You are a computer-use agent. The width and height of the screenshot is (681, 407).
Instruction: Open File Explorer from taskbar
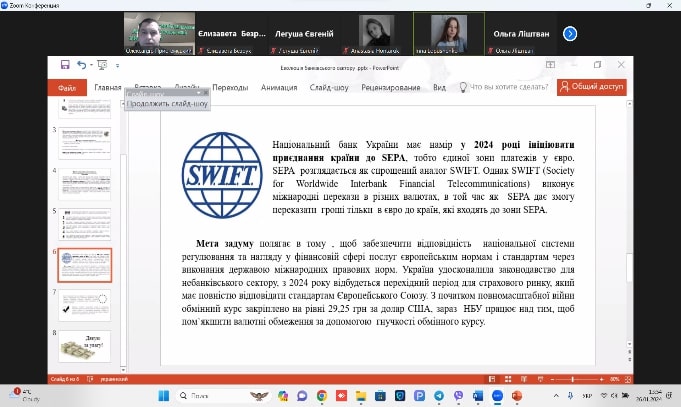coord(361,396)
